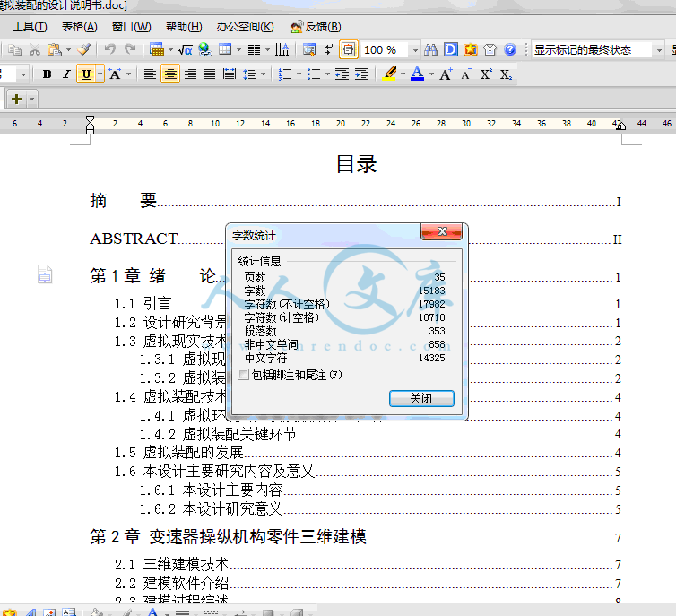
Task: Select the Format Painter brush
Action: pos(84,49)
